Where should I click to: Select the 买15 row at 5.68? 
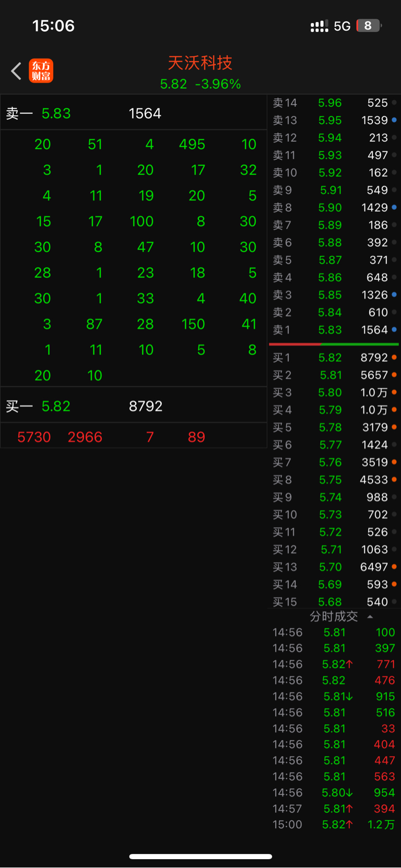[x=334, y=602]
